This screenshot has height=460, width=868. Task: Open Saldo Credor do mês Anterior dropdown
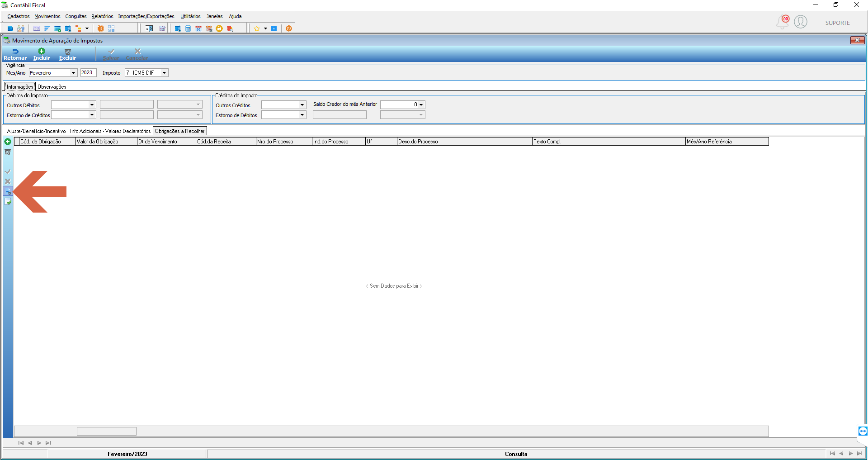[421, 104]
